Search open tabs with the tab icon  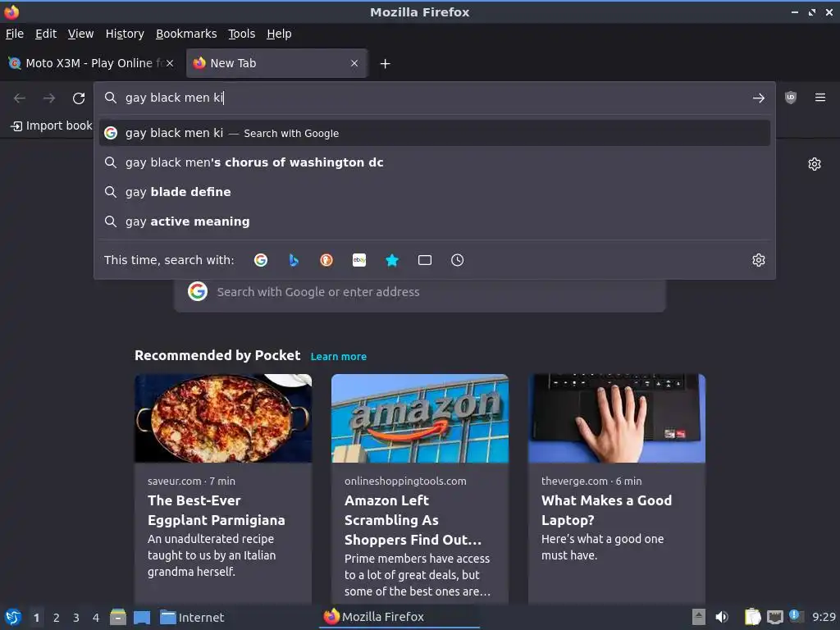coord(424,260)
